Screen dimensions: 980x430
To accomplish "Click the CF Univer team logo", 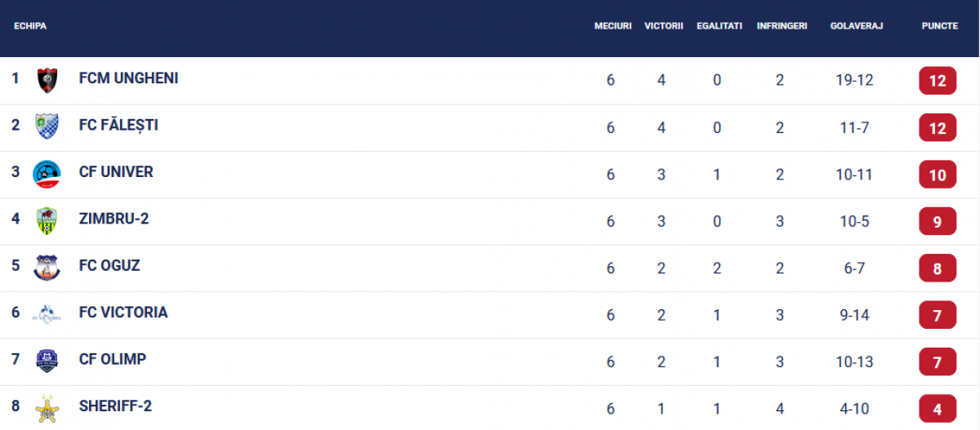I will click(47, 174).
